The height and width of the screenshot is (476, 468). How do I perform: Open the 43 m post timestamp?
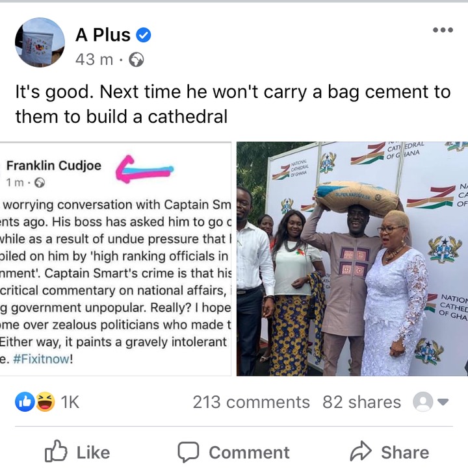pos(94,60)
